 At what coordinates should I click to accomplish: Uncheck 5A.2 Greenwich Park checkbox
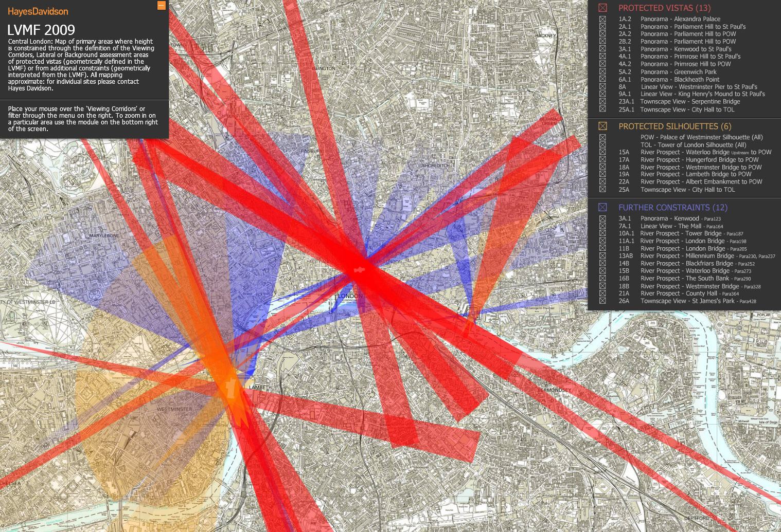[x=602, y=72]
